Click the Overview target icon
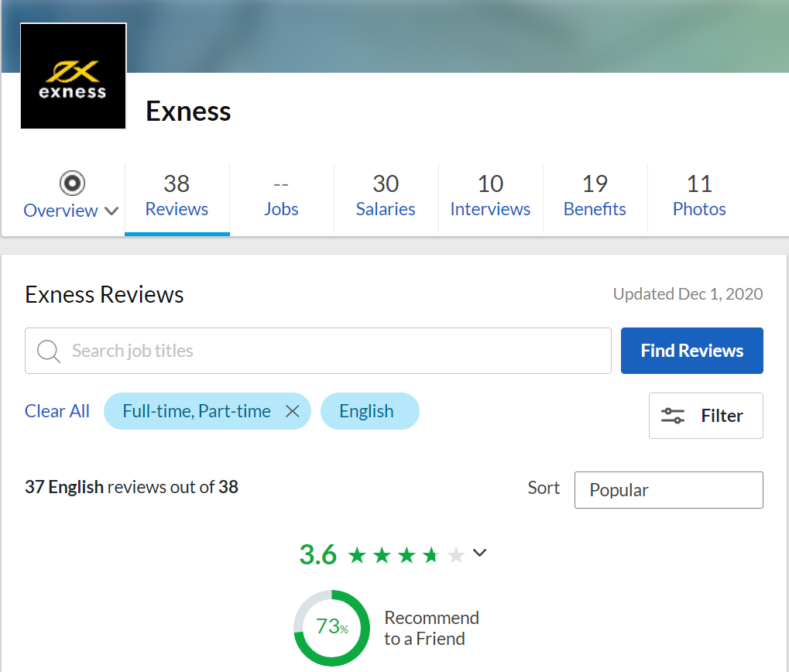The image size is (789, 672). (72, 183)
